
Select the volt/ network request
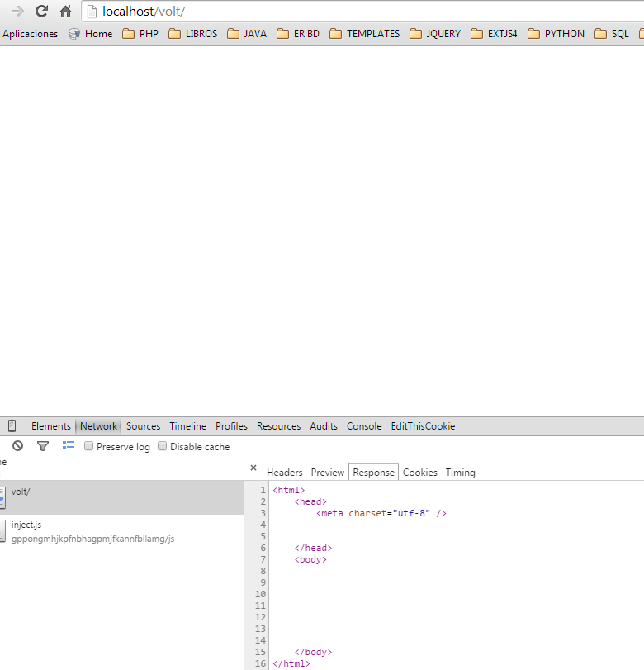pos(21,492)
